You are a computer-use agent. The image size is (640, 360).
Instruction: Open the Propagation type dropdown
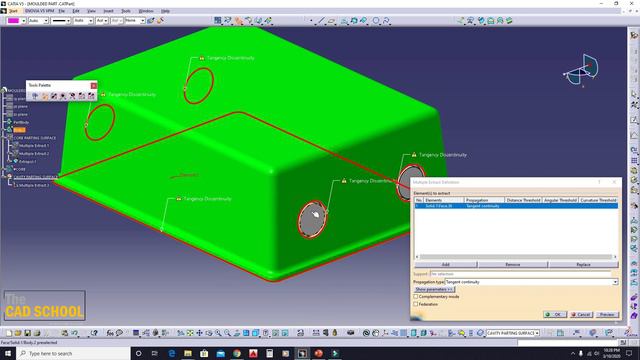615,282
